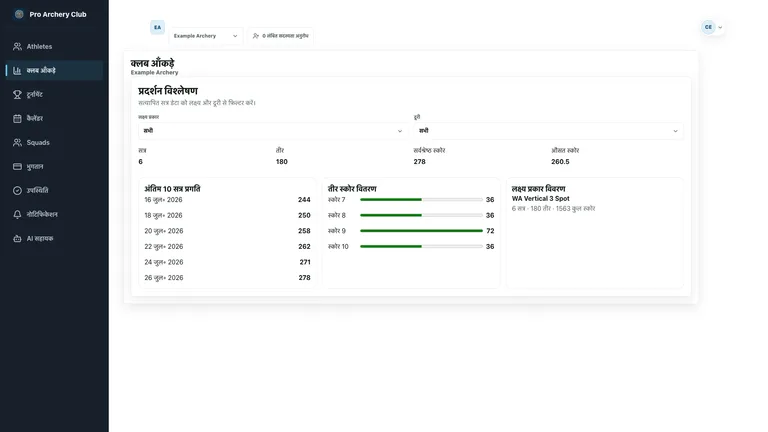This screenshot has width=768, height=432.
Task: Open the Athletes page from the sidebar
Action: click(54, 47)
